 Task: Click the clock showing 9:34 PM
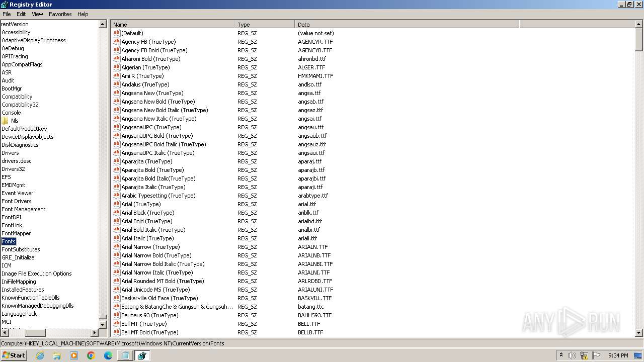(x=618, y=355)
